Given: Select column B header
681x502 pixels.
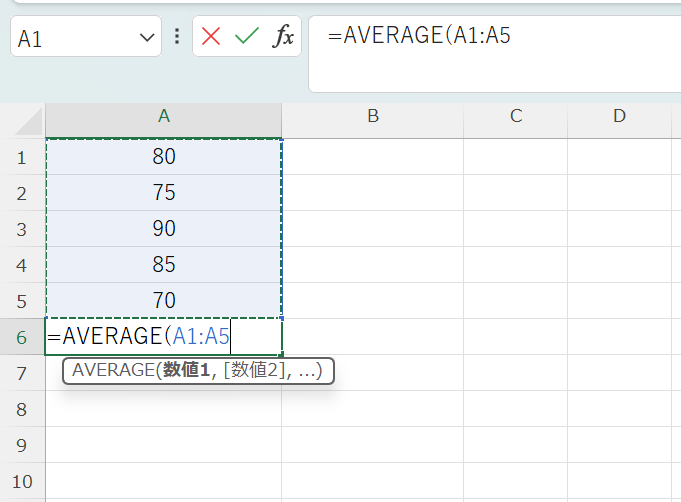Looking at the screenshot, I should (x=372, y=116).
